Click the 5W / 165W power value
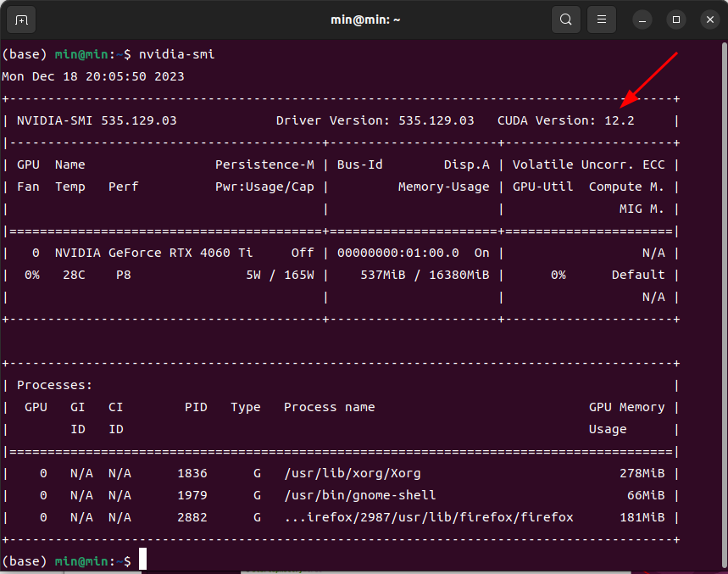 coord(280,275)
